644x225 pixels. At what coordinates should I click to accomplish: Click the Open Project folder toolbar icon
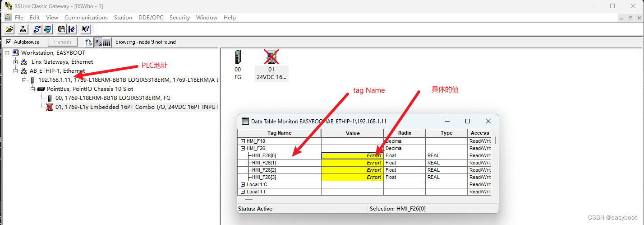(9, 29)
